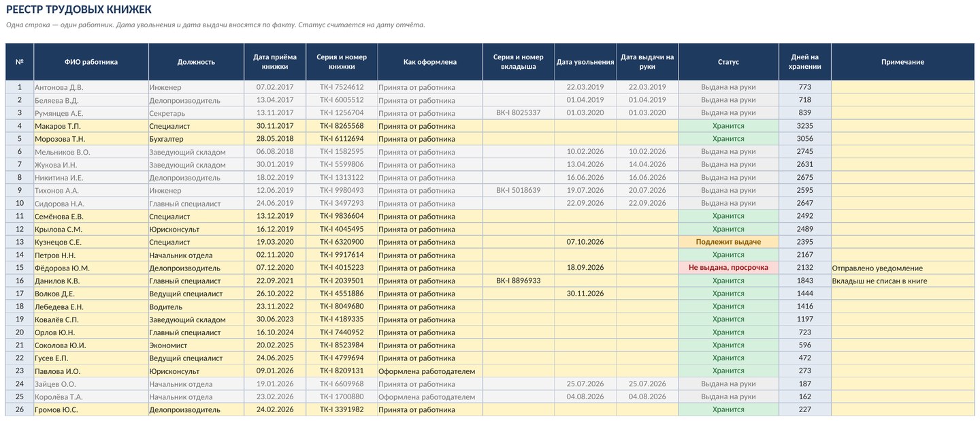The width and height of the screenshot is (980, 421).
Task: Click insert number "ВК-I 5018639"
Action: point(519,191)
